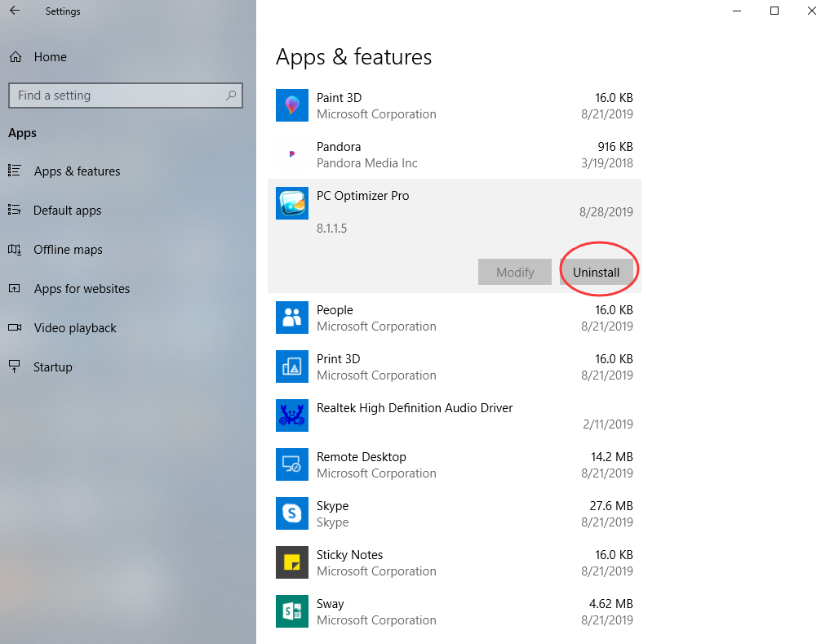Viewport: 821px width, 644px height.
Task: Select the Remote Desktop entry name
Action: coord(362,457)
